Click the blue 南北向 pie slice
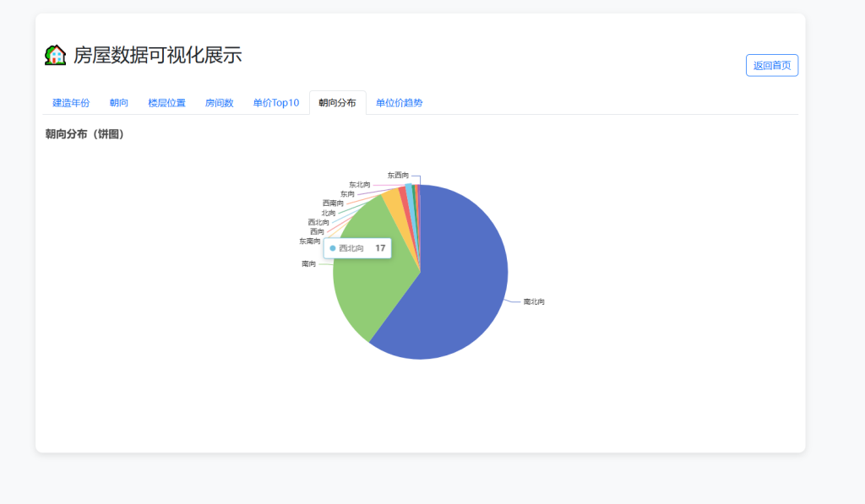Image resolution: width=865 pixels, height=504 pixels. [460, 279]
